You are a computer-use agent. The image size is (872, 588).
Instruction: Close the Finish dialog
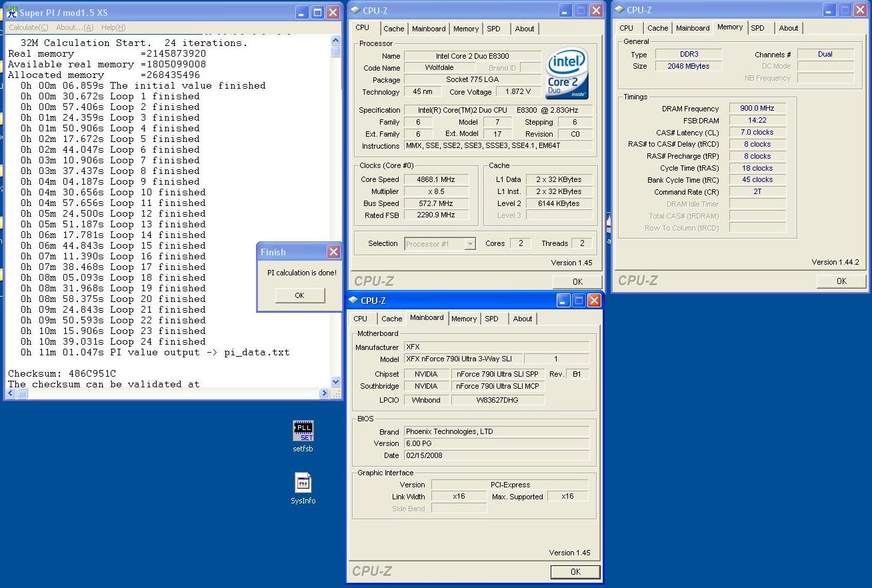point(334,251)
